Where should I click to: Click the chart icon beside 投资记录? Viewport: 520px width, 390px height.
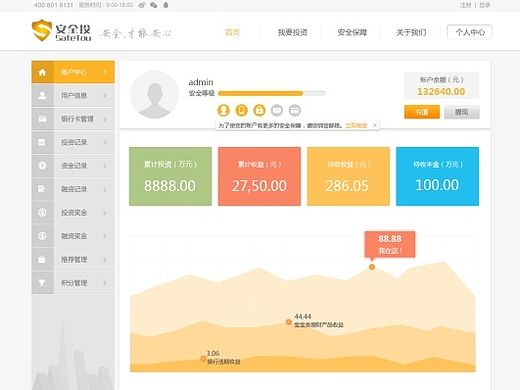[42, 142]
